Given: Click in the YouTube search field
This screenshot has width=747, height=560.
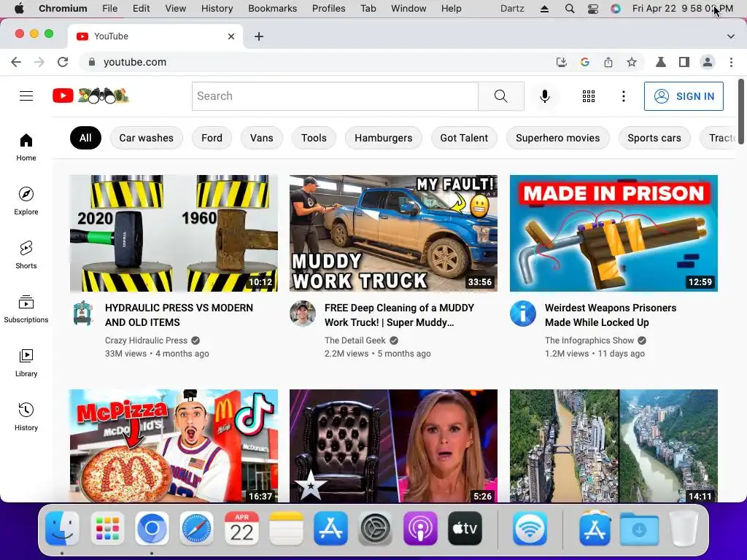Looking at the screenshot, I should point(335,96).
